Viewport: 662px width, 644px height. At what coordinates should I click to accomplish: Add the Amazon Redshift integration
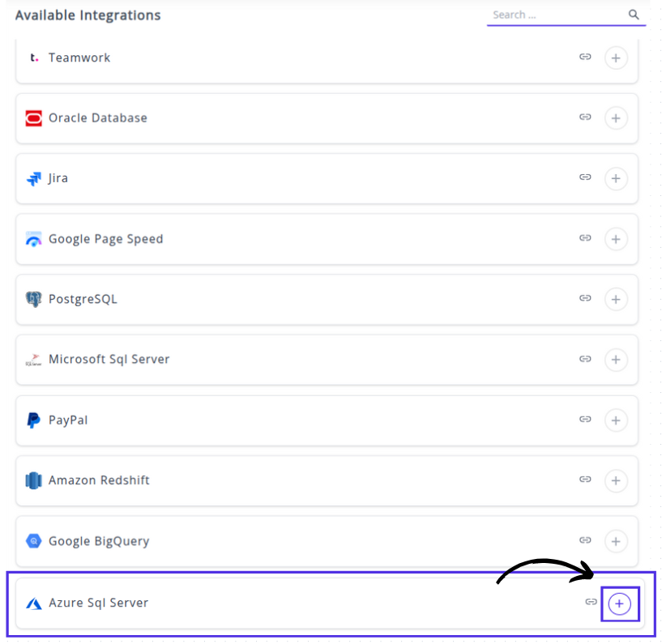click(616, 481)
